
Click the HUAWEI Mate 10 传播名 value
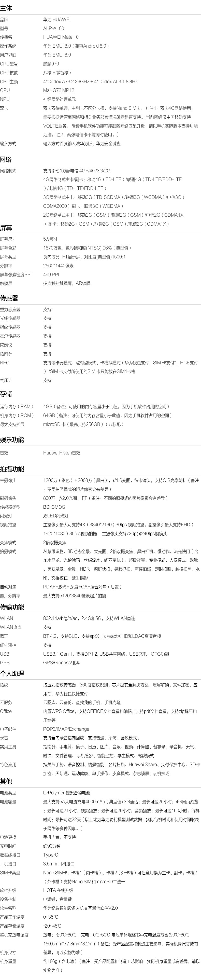pos(61,37)
